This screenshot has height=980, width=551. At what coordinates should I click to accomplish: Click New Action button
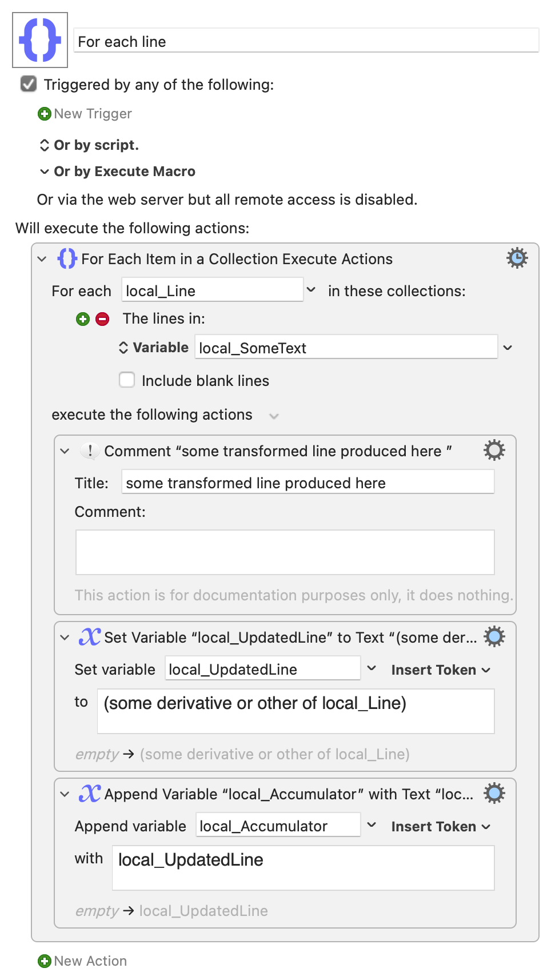click(x=82, y=961)
